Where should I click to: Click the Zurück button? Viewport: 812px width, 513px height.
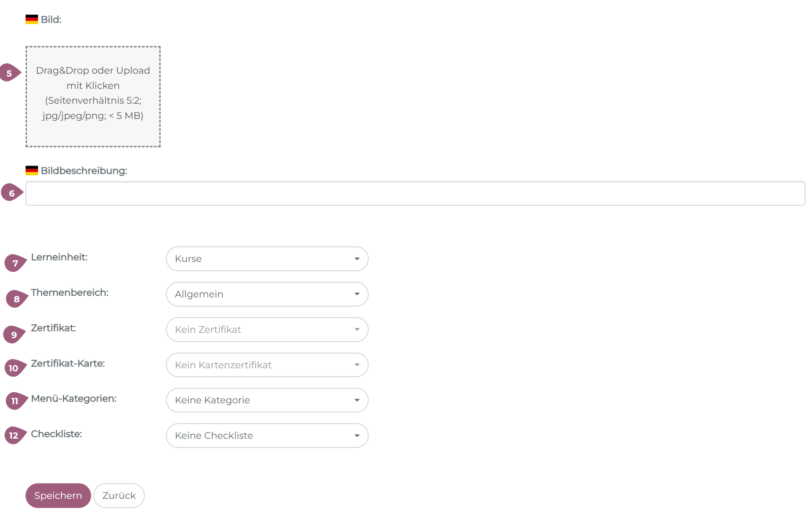point(119,496)
